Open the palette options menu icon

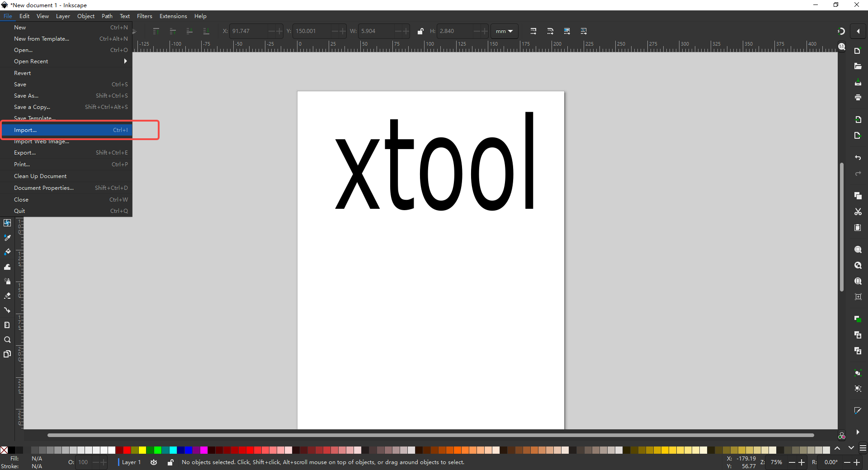pos(863,448)
